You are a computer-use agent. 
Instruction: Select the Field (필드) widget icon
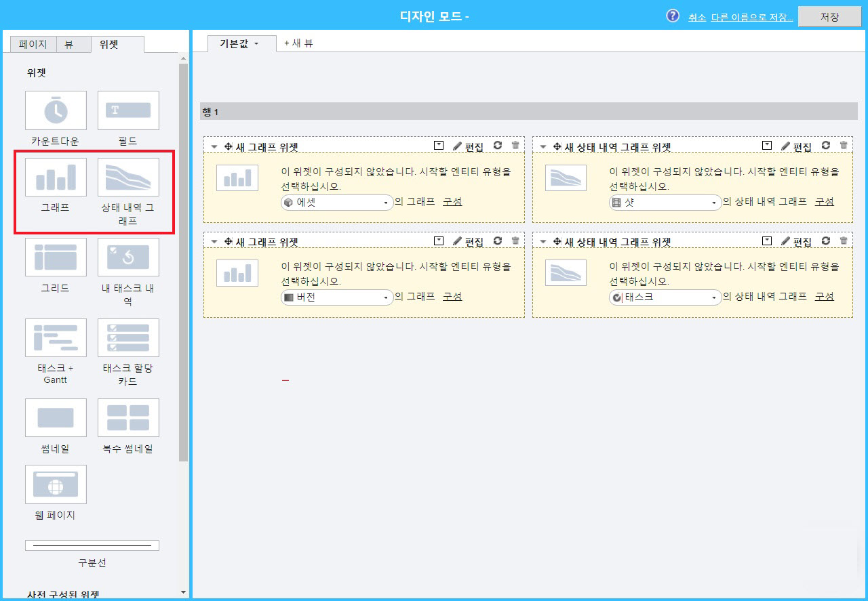coord(128,110)
